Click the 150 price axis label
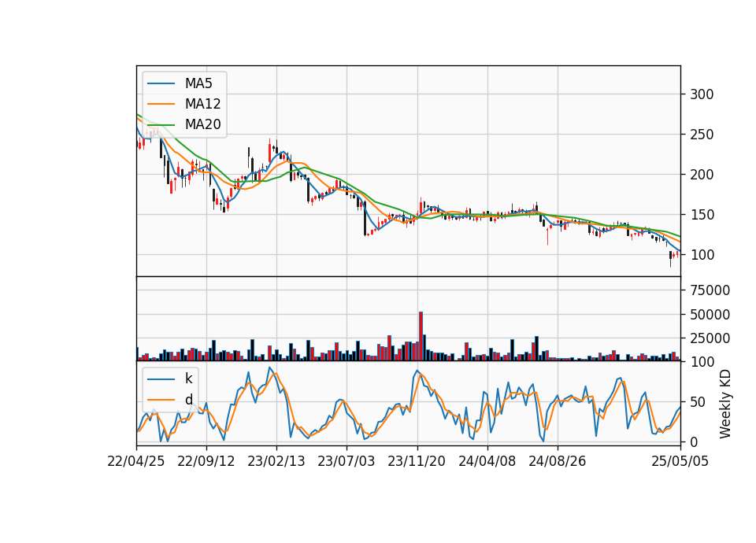This screenshot has width=756, height=543. coord(702,214)
